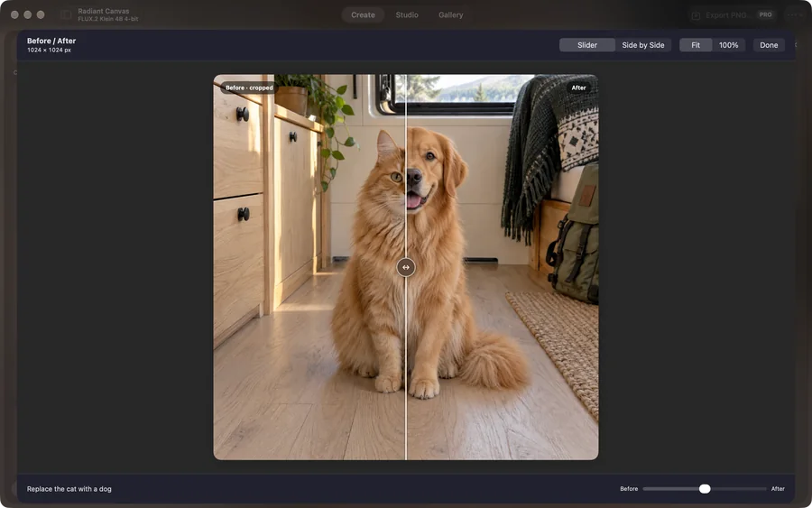Open the ellipsis more-options menu
The height and width of the screenshot is (508, 812).
pyautogui.click(x=794, y=15)
